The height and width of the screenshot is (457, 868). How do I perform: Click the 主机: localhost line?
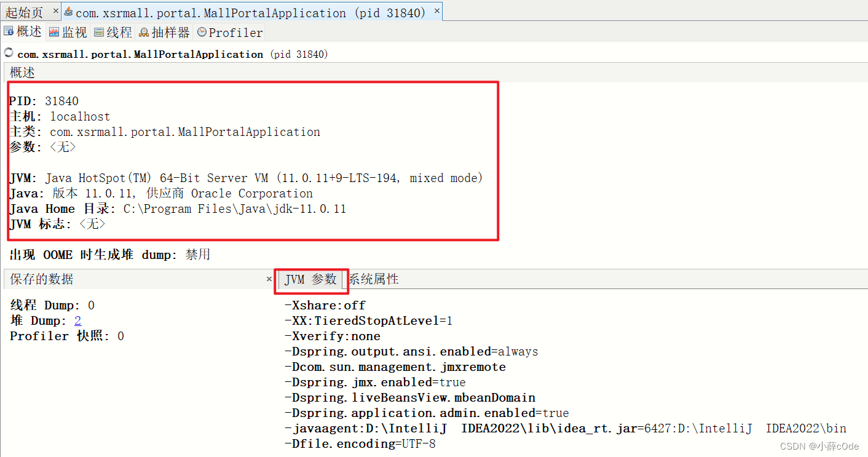[60, 116]
